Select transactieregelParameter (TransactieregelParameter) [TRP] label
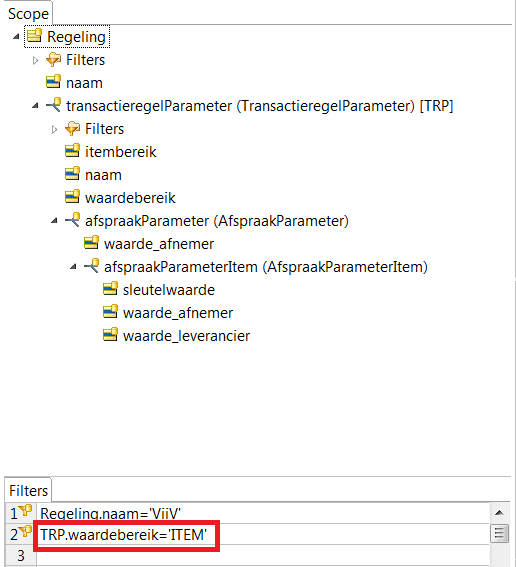516x567 pixels. pos(260,106)
